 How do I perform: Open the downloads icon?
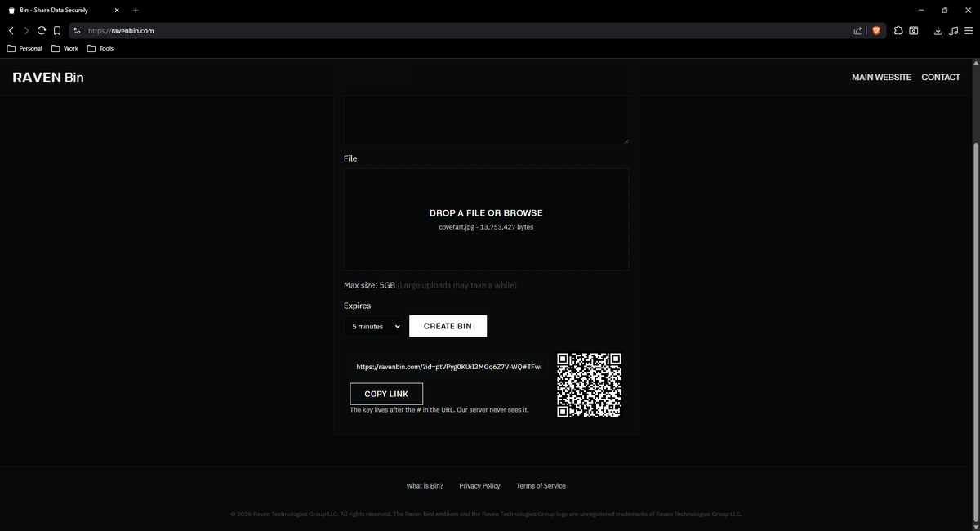938,30
